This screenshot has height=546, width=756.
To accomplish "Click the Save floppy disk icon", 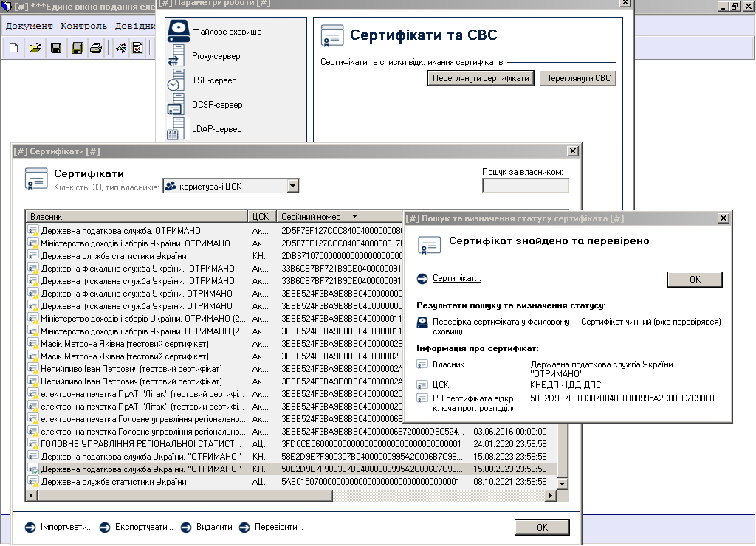I will tap(55, 49).
